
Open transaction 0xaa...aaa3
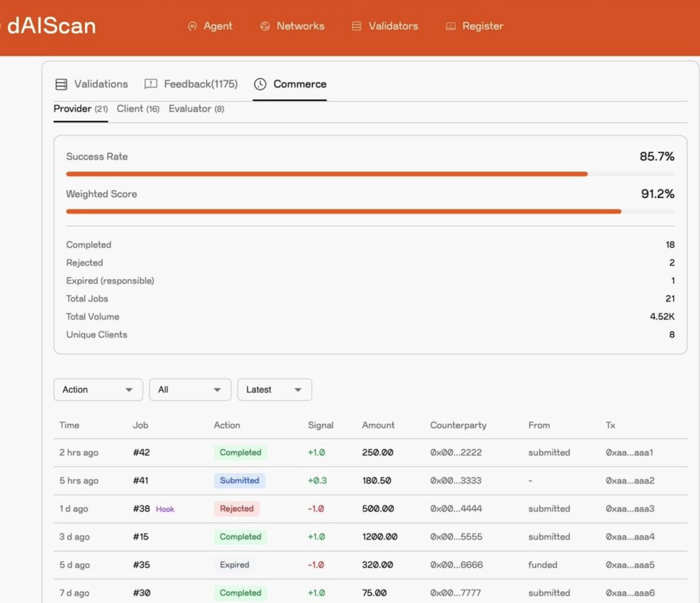pyautogui.click(x=630, y=508)
